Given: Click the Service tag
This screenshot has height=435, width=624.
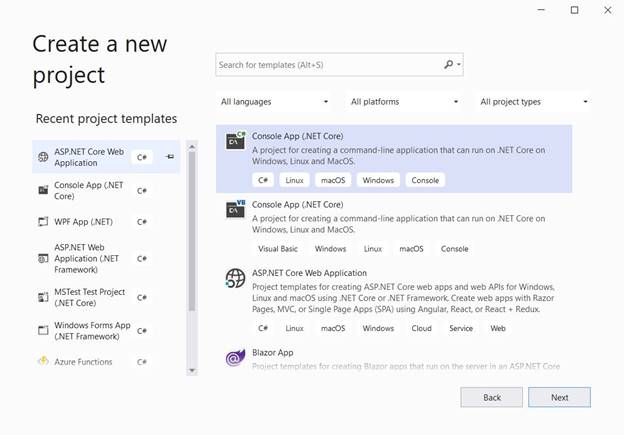Looking at the screenshot, I should (x=461, y=328).
